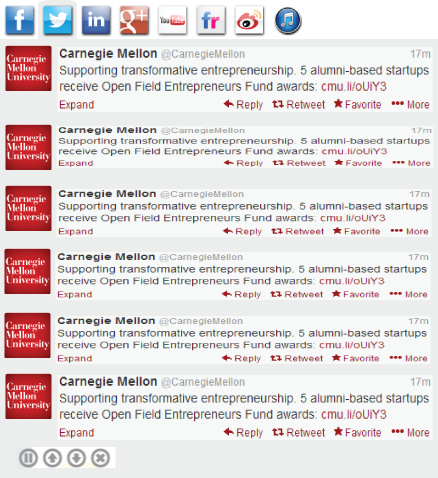The width and height of the screenshot is (438, 478).
Task: Favorite the first tweet
Action: [x=357, y=105]
